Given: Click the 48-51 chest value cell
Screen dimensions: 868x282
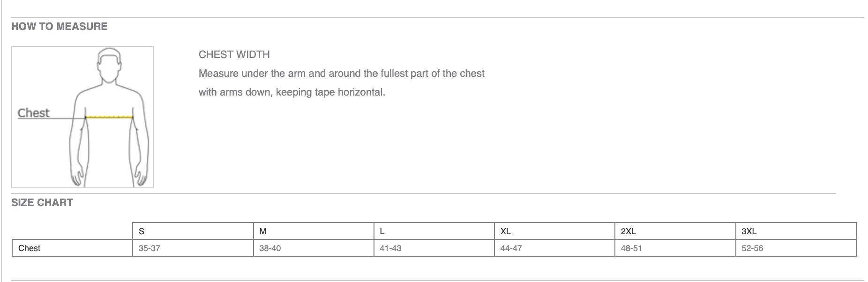Looking at the screenshot, I should [x=675, y=248].
